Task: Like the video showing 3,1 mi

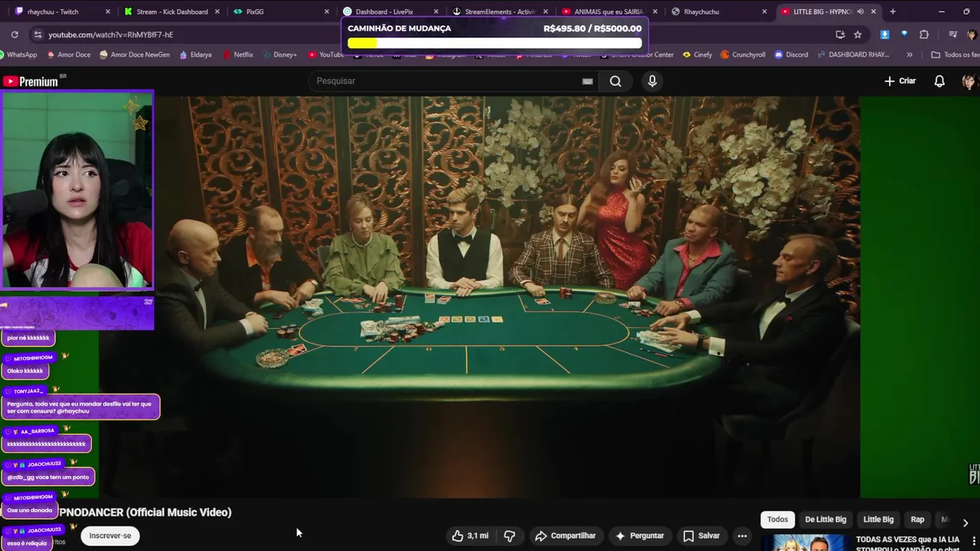Action: pyautogui.click(x=470, y=536)
